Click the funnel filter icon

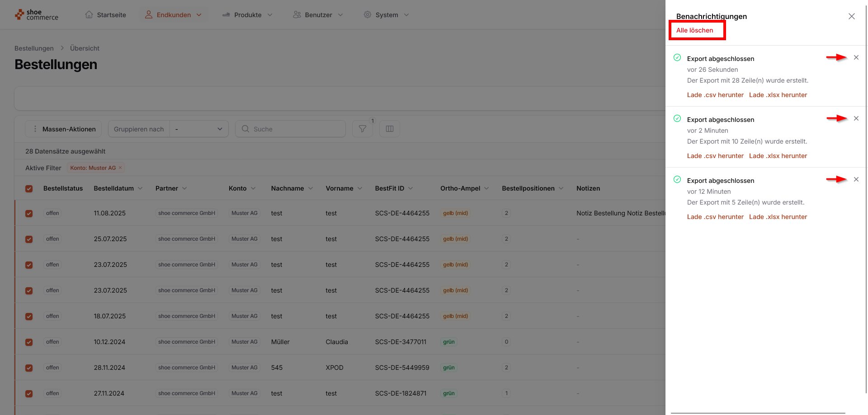click(362, 129)
